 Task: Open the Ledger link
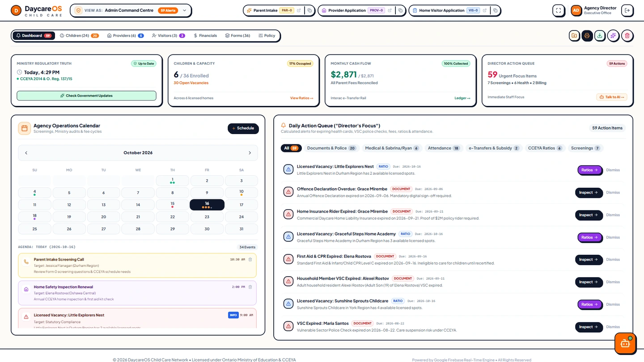point(462,98)
